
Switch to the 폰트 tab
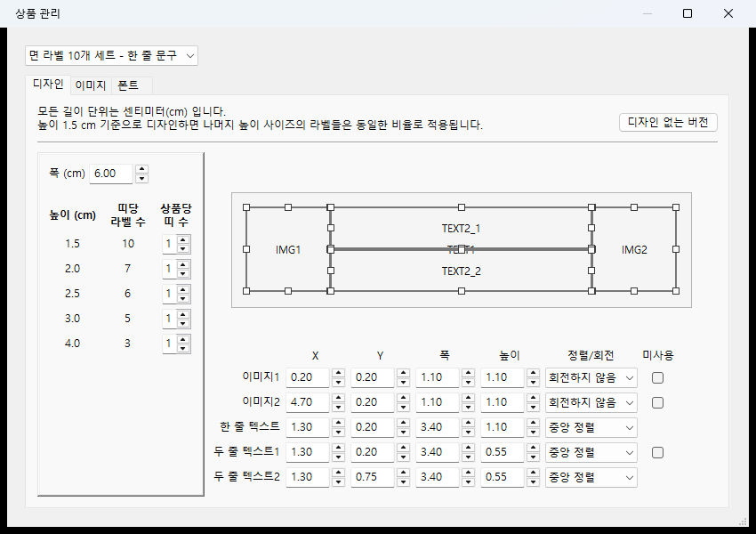[128, 85]
